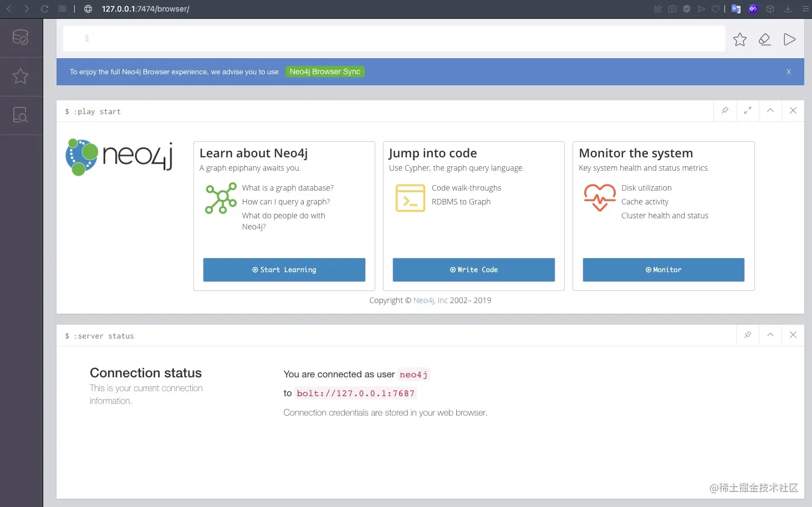This screenshot has height=507, width=812.
Task: Open the Google Translate extension icon
Action: coord(736,9)
